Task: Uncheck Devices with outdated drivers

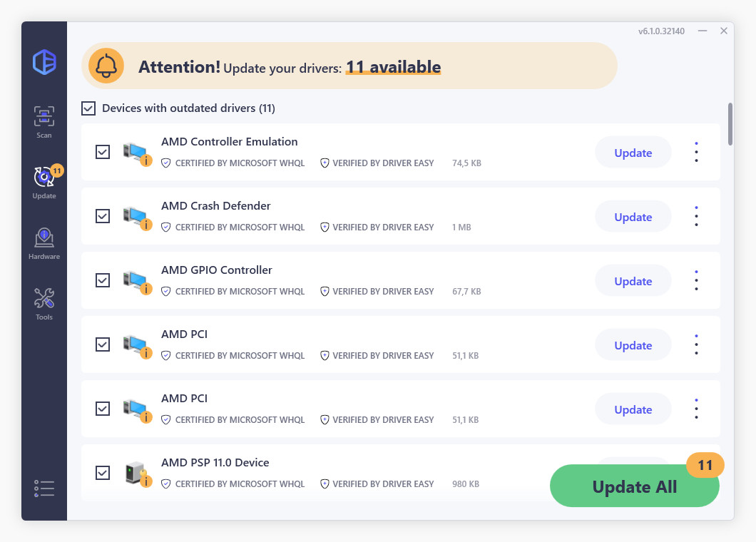Action: click(x=88, y=108)
